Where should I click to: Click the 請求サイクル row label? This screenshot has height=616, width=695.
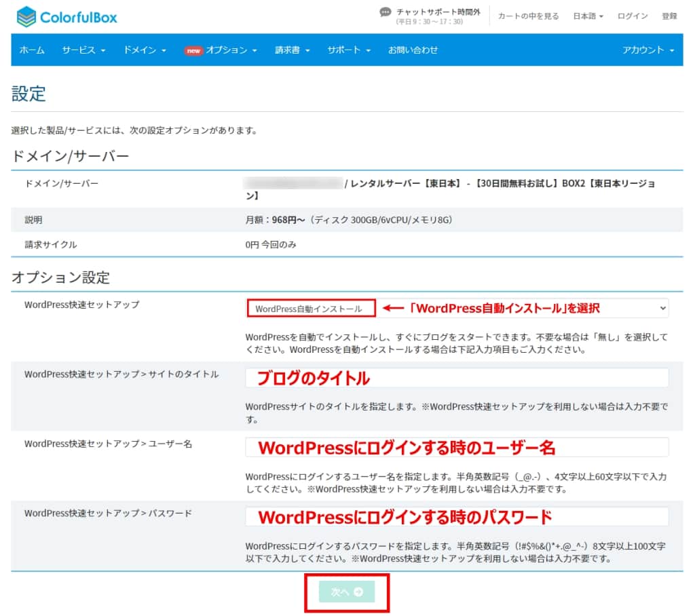(x=50, y=245)
